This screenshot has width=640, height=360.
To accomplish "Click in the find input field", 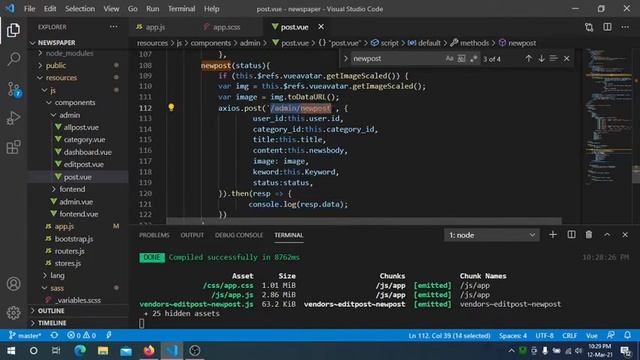I will pyautogui.click(x=397, y=59).
